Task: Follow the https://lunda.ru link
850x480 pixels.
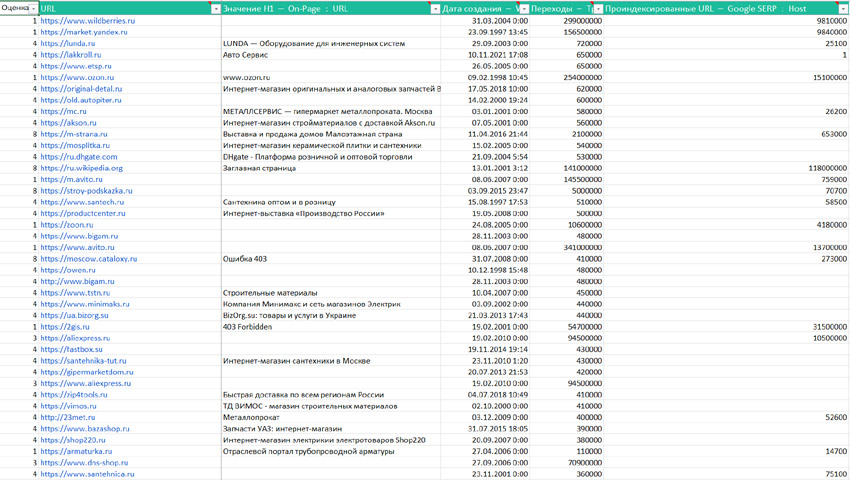Action: (x=68, y=43)
